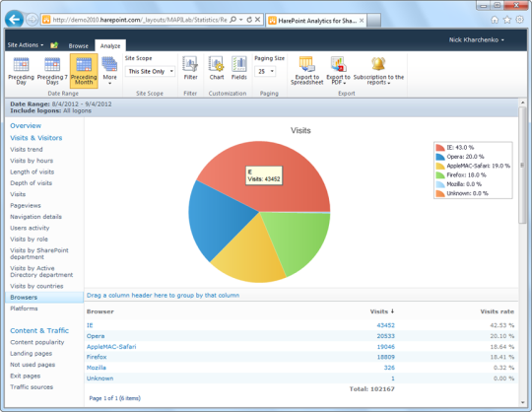Open the Nick Kharchenko user menu

pyautogui.click(x=477, y=39)
